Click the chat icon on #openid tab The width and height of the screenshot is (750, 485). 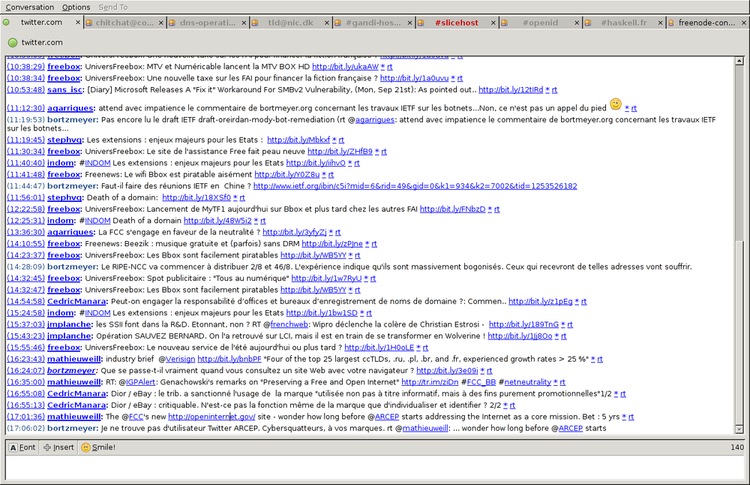pos(504,22)
